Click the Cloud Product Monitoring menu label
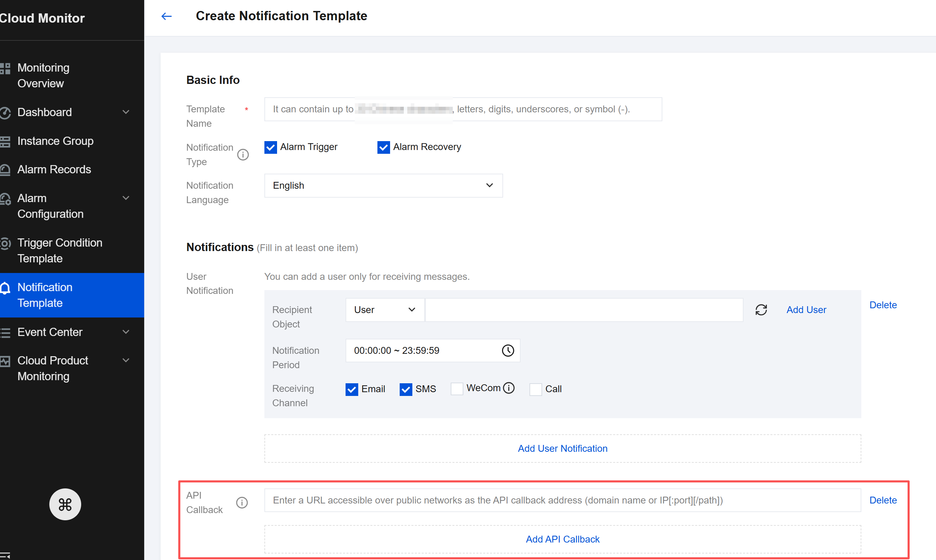Screen dimensions: 936x560 tap(53, 368)
